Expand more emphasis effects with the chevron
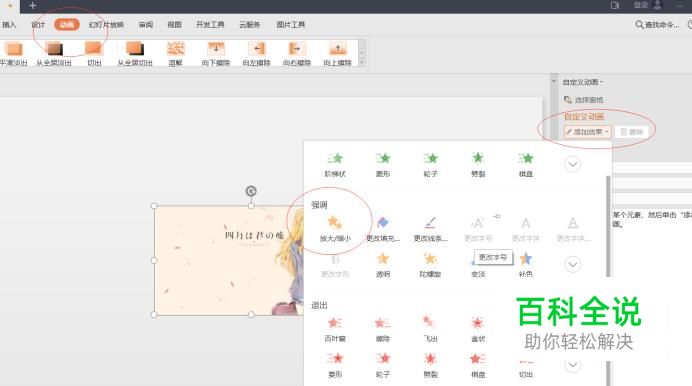Image resolution: width=692 pixels, height=386 pixels. 572,264
